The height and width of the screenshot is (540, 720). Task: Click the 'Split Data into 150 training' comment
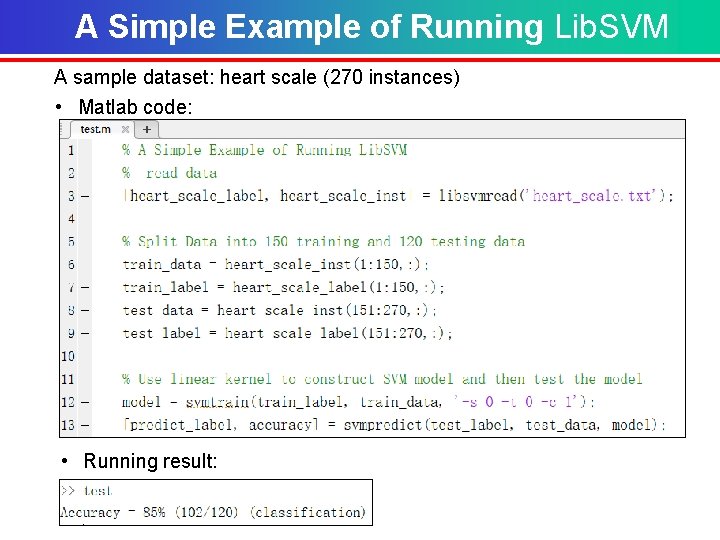coord(323,242)
